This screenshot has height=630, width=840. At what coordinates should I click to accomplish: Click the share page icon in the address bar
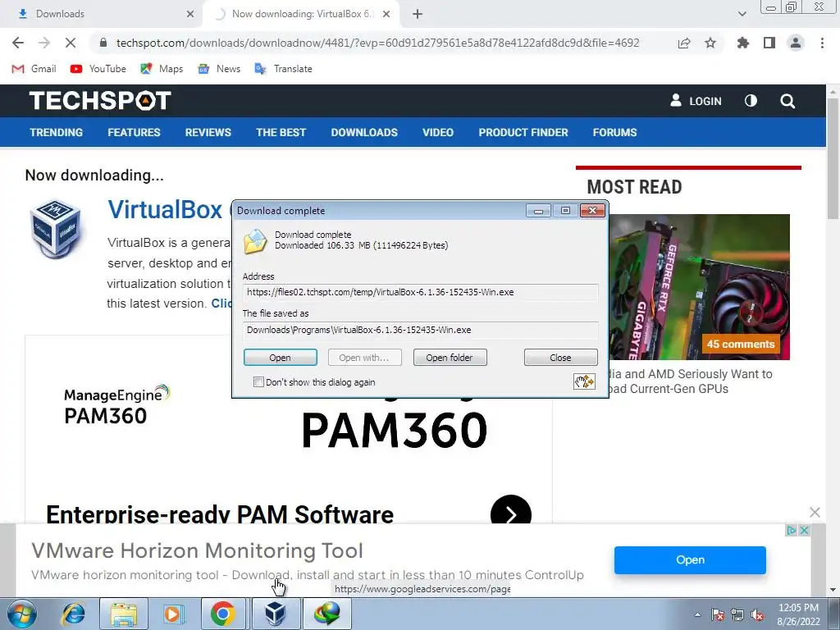point(684,43)
